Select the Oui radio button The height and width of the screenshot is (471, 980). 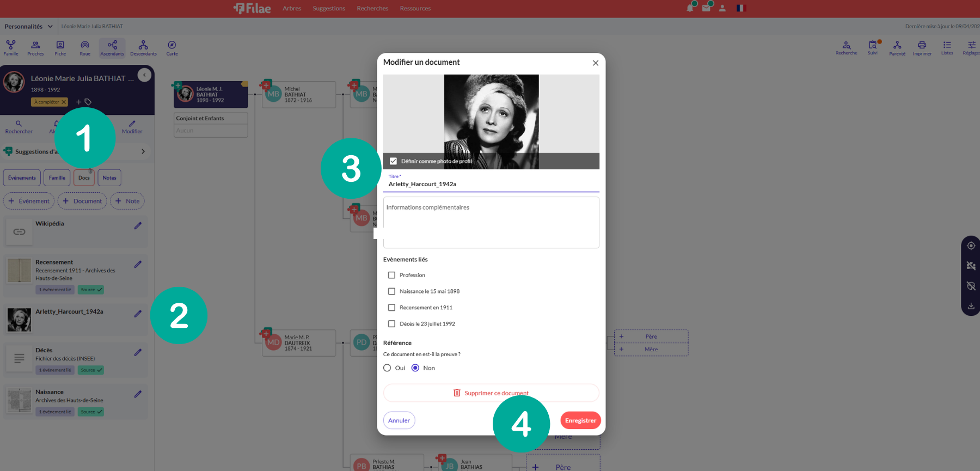tap(387, 368)
